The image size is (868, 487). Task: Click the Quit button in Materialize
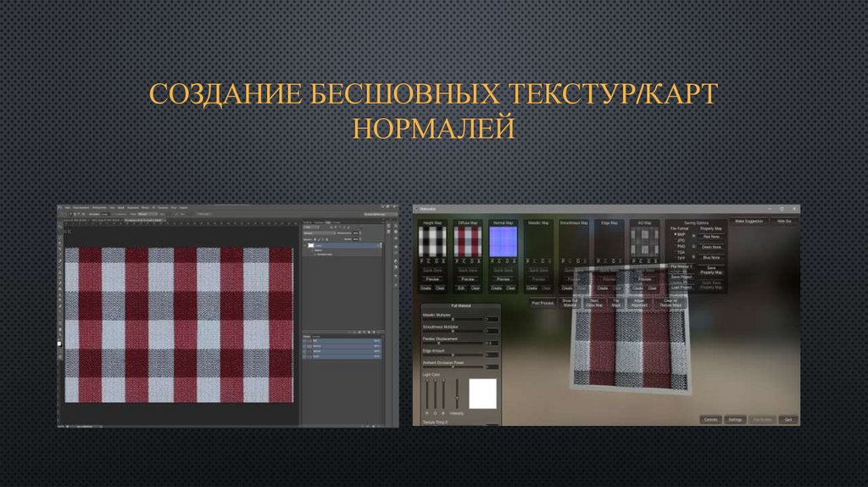[788, 419]
